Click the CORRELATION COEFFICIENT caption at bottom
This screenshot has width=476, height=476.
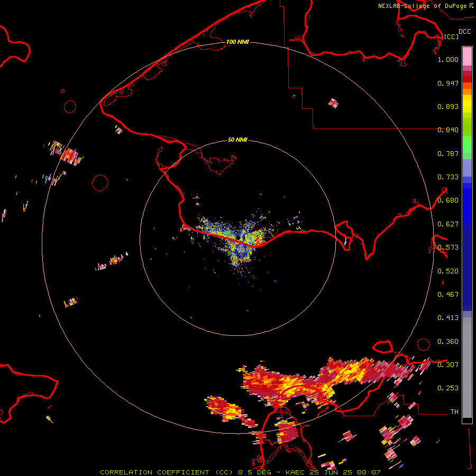240,472
